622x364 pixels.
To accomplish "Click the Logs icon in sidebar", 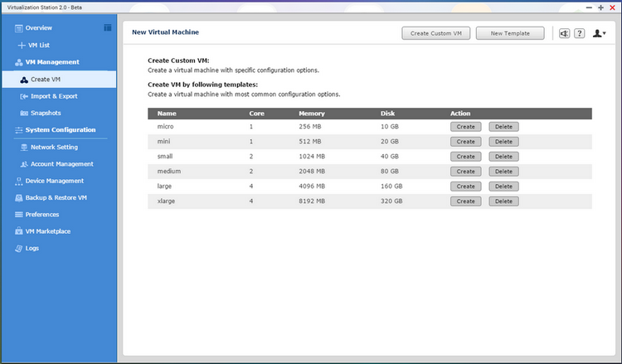I will point(18,248).
